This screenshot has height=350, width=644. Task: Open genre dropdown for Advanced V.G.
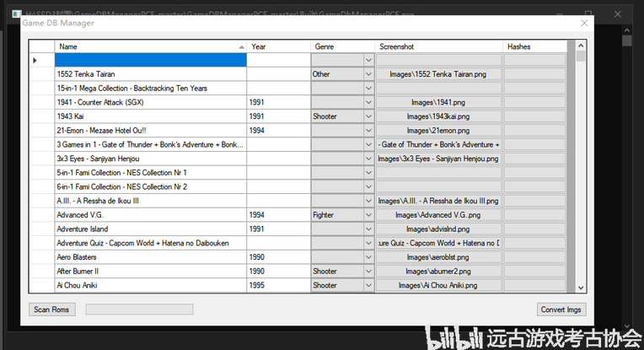[x=368, y=215]
